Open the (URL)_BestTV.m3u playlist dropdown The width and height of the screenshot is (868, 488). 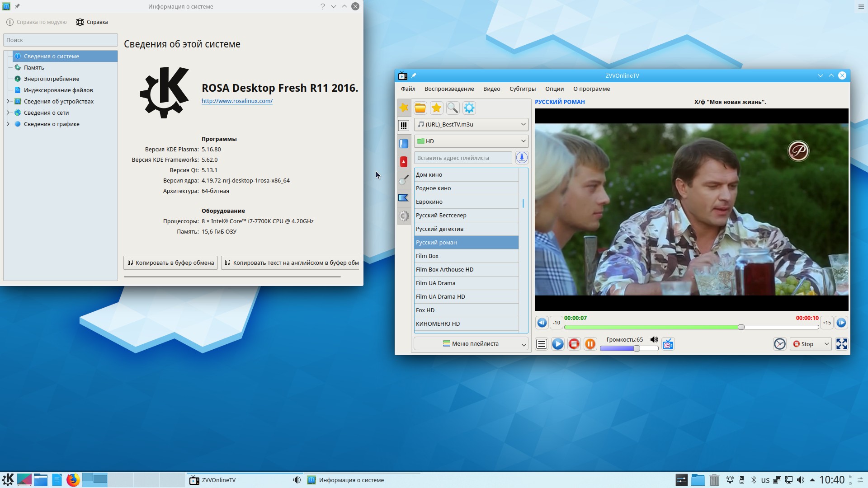[471, 125]
